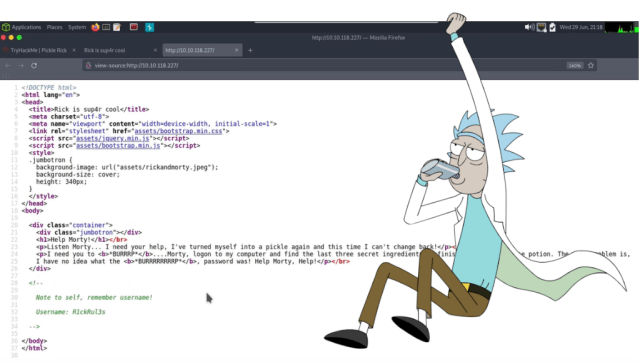Click the teal lightning launcher icon
The width and height of the screenshot is (640, 362).
[x=149, y=27]
